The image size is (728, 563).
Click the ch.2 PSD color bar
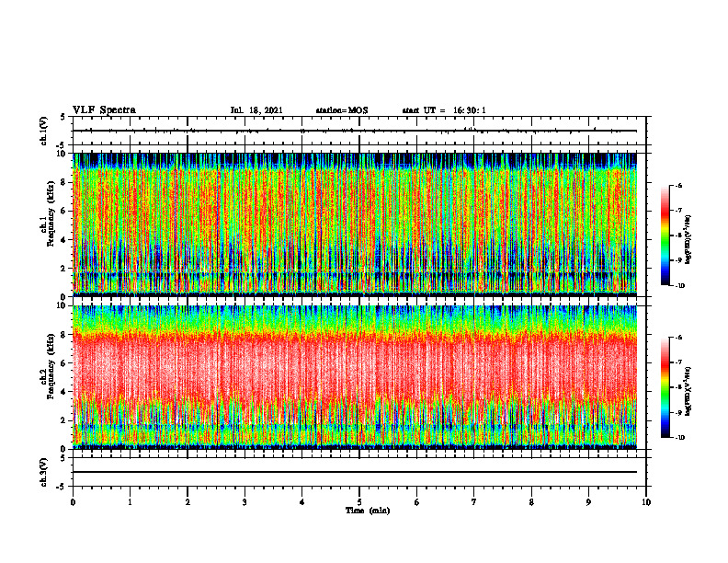(x=665, y=387)
